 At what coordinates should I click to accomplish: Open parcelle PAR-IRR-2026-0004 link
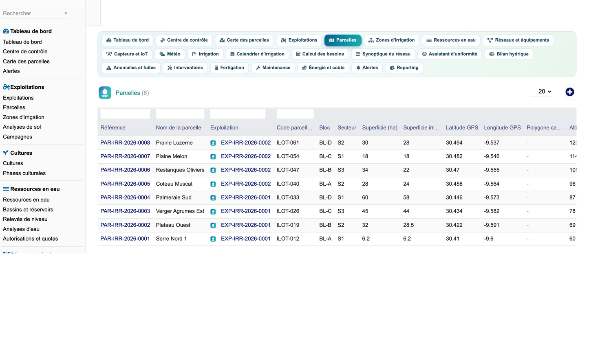coord(125,197)
